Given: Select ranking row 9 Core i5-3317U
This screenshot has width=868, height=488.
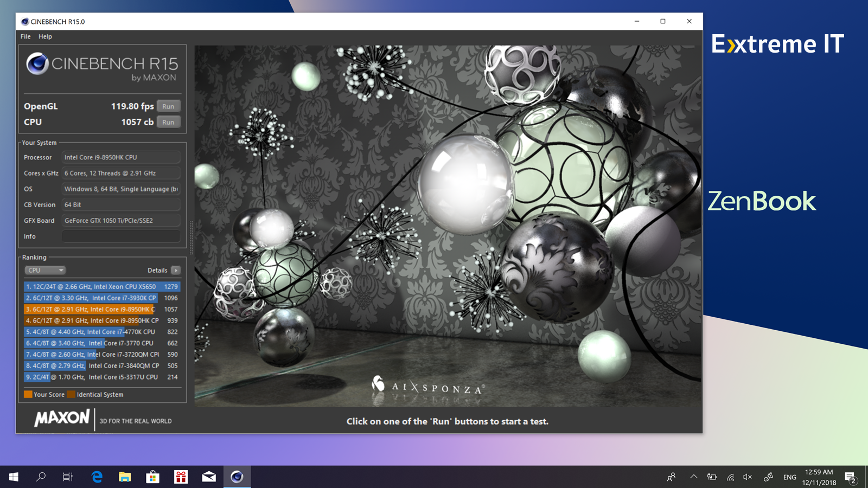Looking at the screenshot, I should 102,377.
